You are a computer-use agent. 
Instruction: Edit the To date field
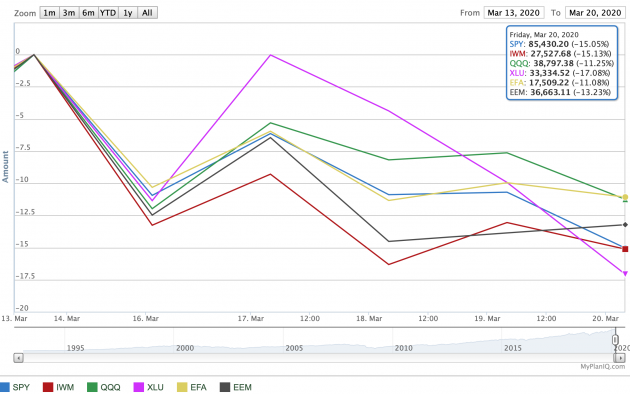[x=595, y=13]
